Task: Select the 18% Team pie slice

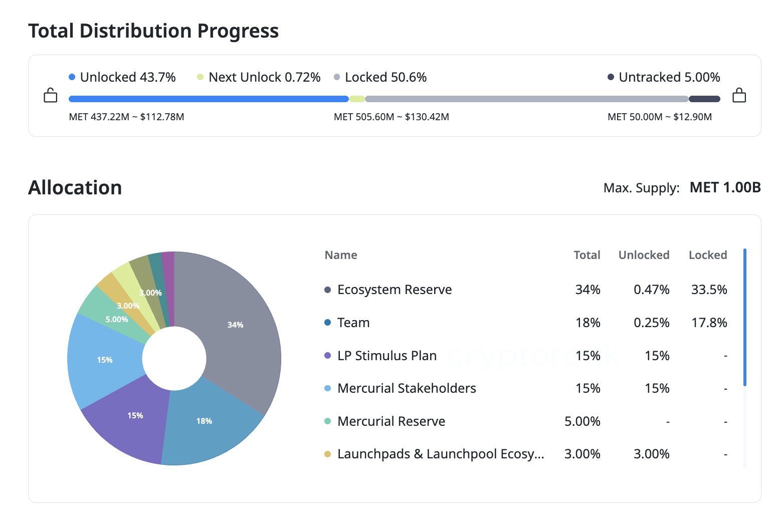Action: pyautogui.click(x=211, y=426)
